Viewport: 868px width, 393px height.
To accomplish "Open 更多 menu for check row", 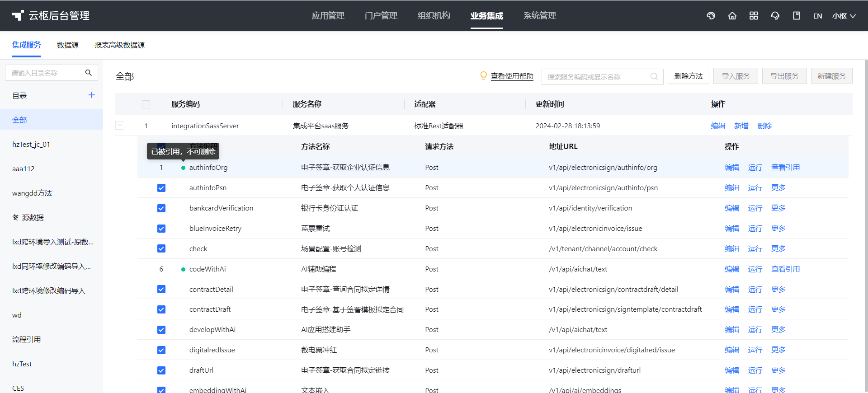I will pyautogui.click(x=778, y=249).
